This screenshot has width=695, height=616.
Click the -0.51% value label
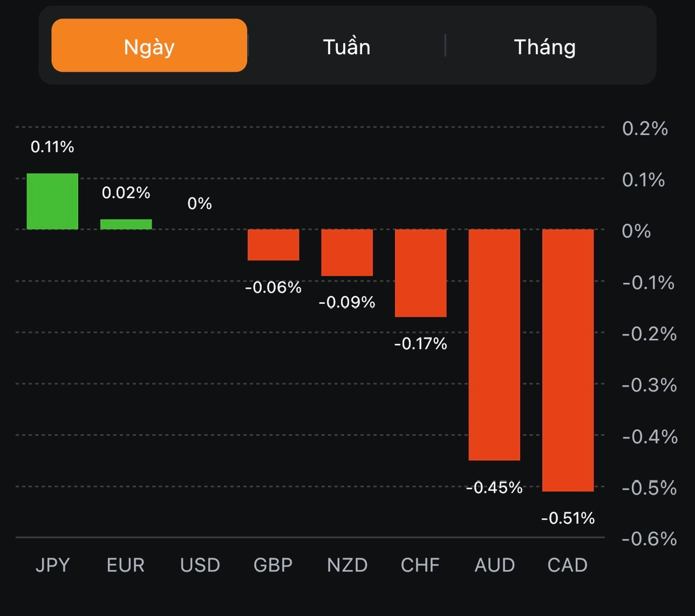[x=568, y=518]
